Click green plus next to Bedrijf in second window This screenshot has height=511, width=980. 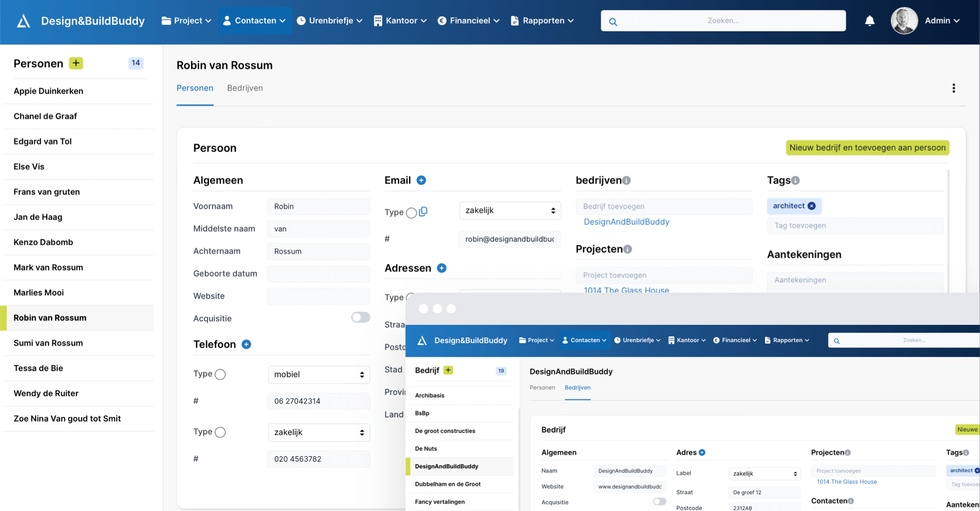(448, 370)
